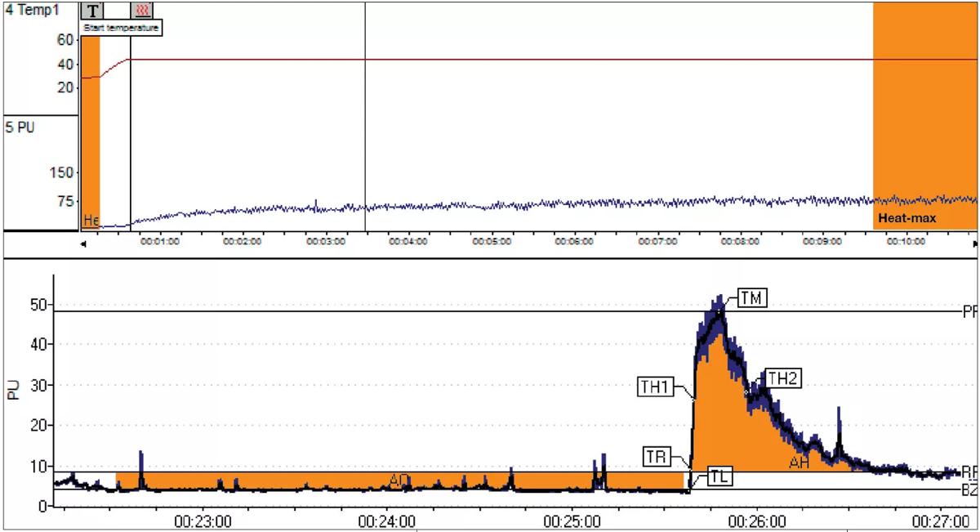Click the 00:27:00 time label on the lower axis
The image size is (980, 532).
coord(941,521)
